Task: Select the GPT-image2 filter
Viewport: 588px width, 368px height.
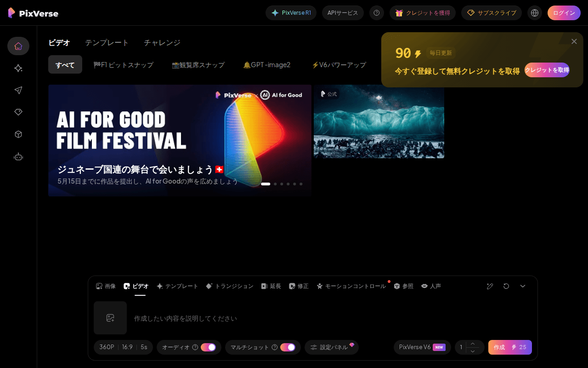Action: (267, 64)
